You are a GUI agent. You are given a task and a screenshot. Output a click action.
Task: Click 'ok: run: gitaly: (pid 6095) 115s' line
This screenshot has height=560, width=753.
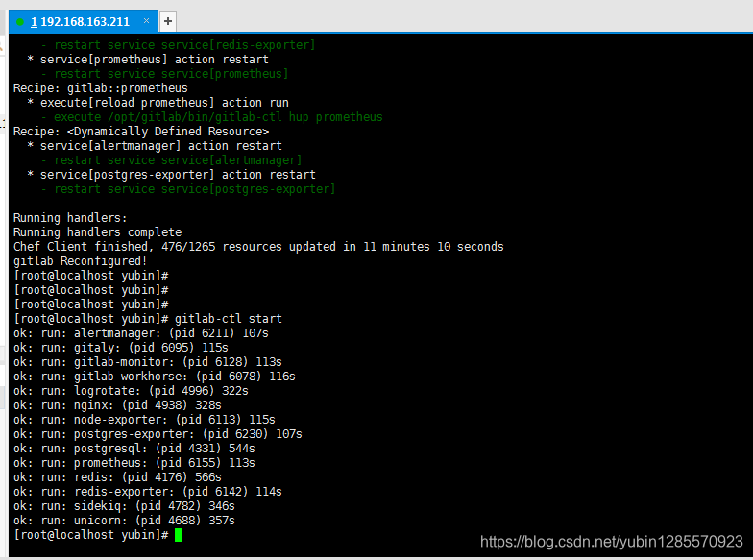(x=121, y=348)
